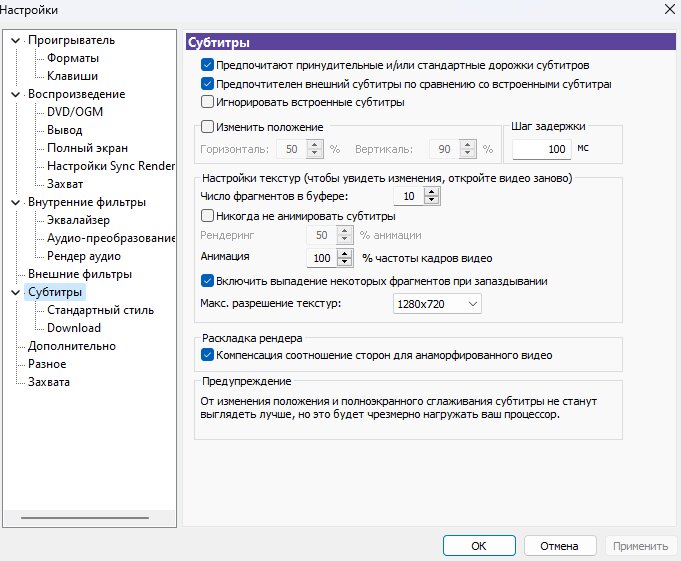Open Настройки Sync Render page
The height and width of the screenshot is (561, 681).
(111, 166)
